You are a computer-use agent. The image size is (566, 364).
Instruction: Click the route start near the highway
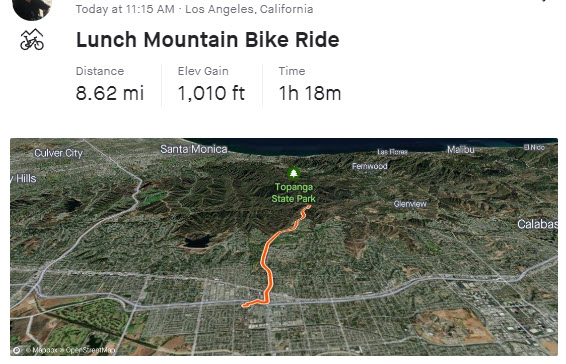click(244, 305)
